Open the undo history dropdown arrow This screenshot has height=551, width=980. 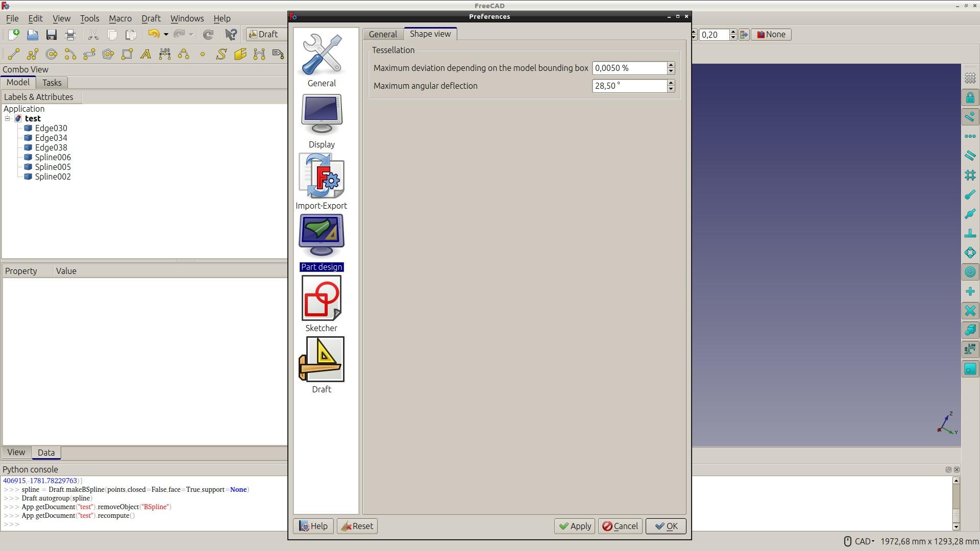tap(166, 35)
